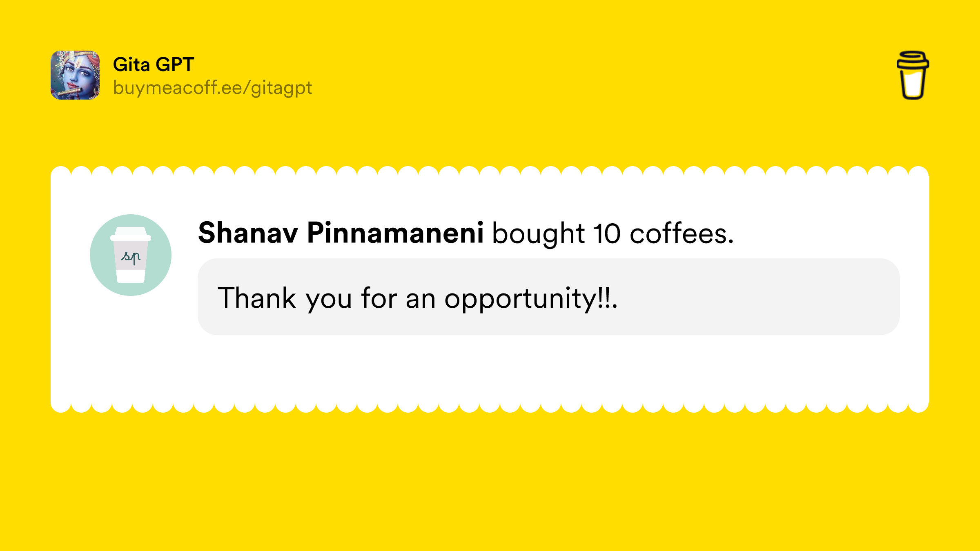Image resolution: width=980 pixels, height=551 pixels.
Task: Click the word 'opportunity' in the message
Action: click(x=521, y=299)
